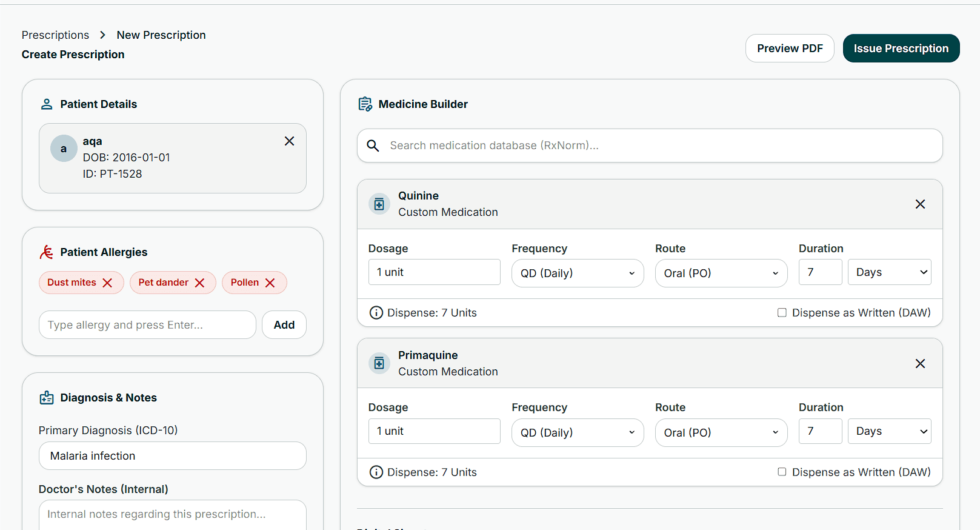
Task: Click the Issue Prescription button
Action: (x=901, y=49)
